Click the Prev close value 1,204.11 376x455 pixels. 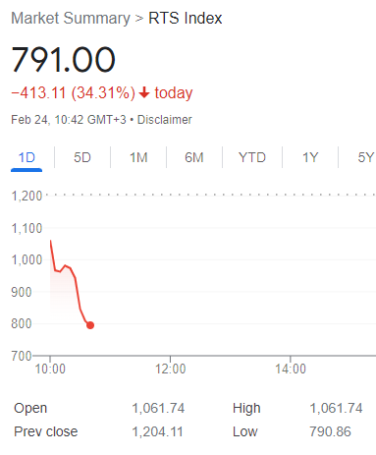click(x=158, y=432)
